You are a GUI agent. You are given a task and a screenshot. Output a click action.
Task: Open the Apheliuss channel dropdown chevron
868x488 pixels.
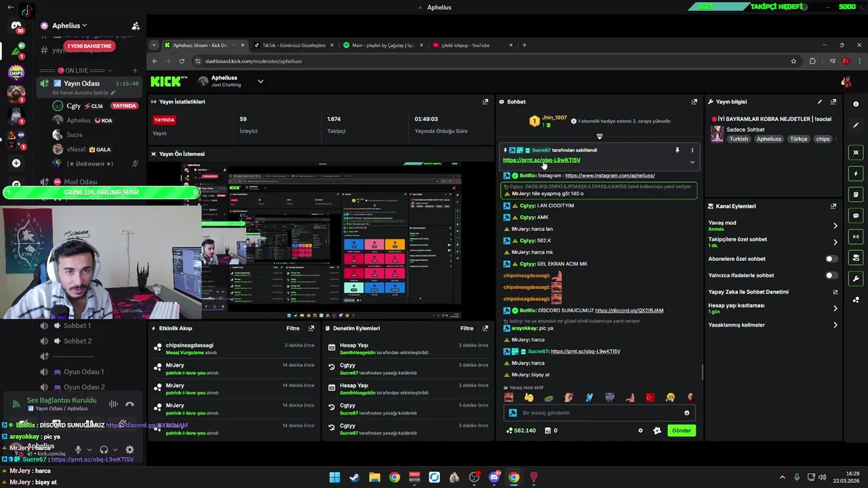[260, 81]
